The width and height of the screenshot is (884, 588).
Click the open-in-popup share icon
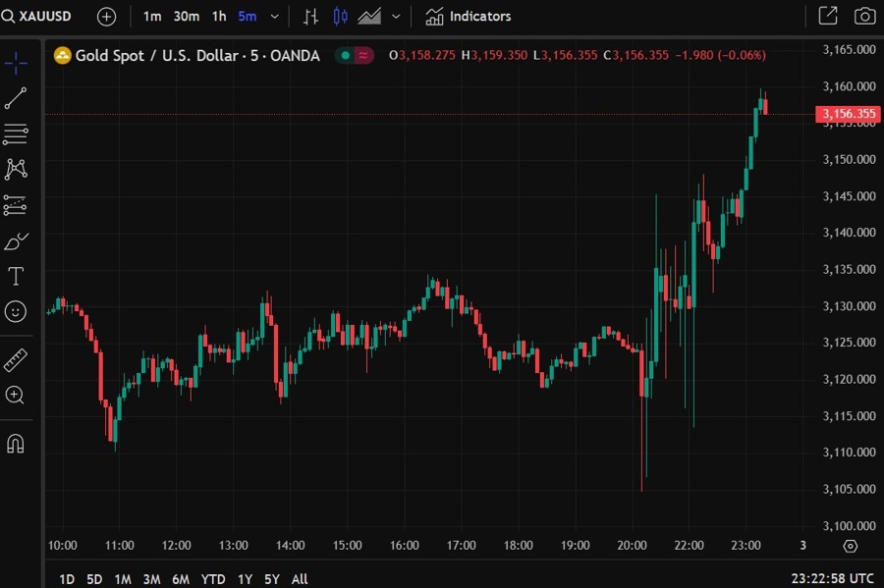point(828,16)
